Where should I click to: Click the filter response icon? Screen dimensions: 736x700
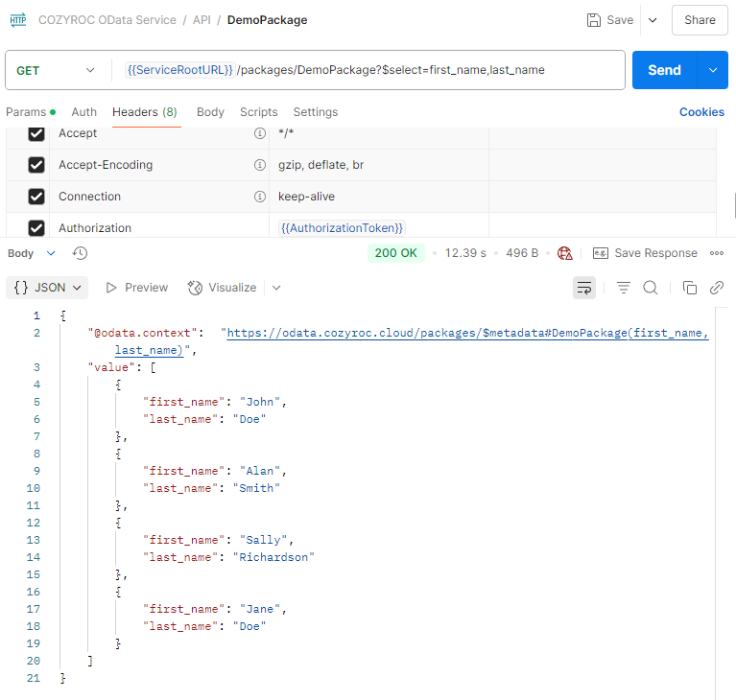(x=624, y=288)
